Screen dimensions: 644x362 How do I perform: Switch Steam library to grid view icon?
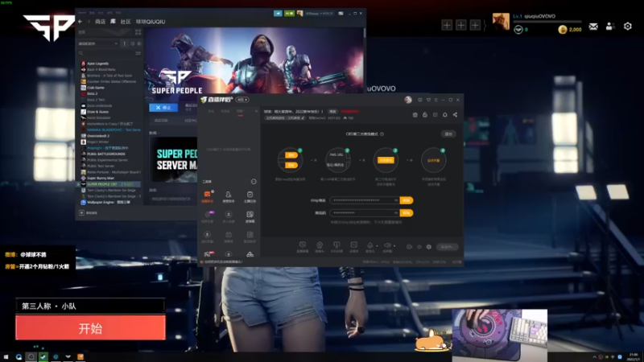pyautogui.click(x=138, y=31)
